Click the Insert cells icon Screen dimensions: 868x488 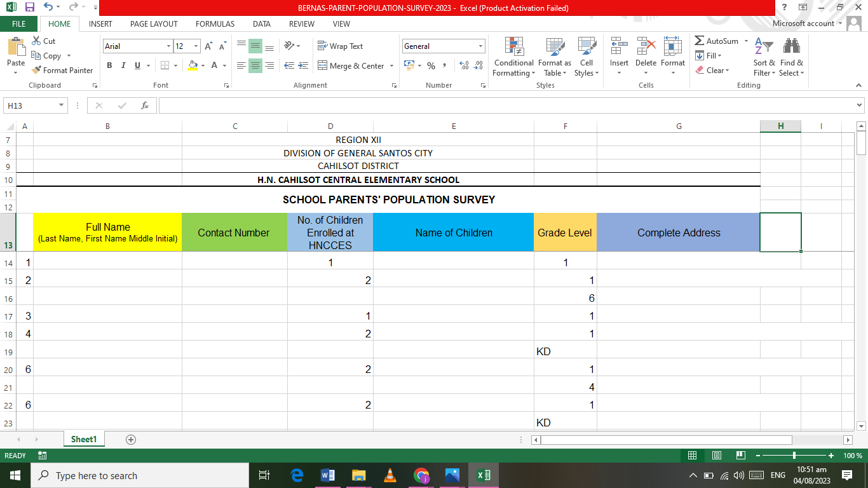tap(619, 47)
